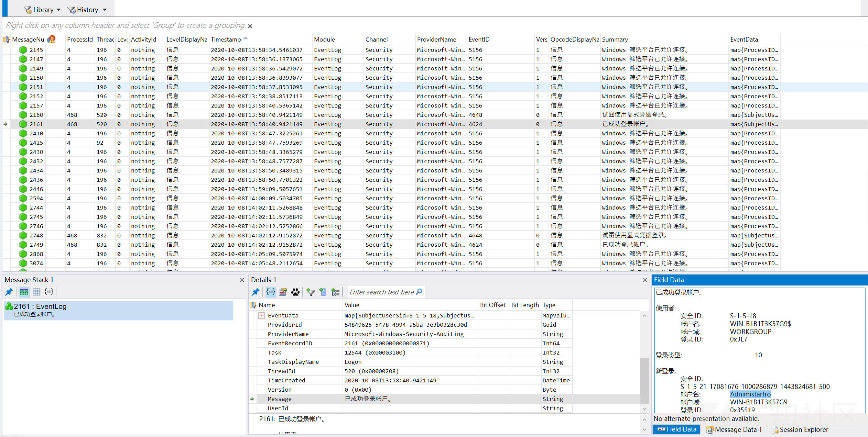Sort by the ProviderName column header
Screen dimensions: 868x437
pyautogui.click(x=436, y=40)
